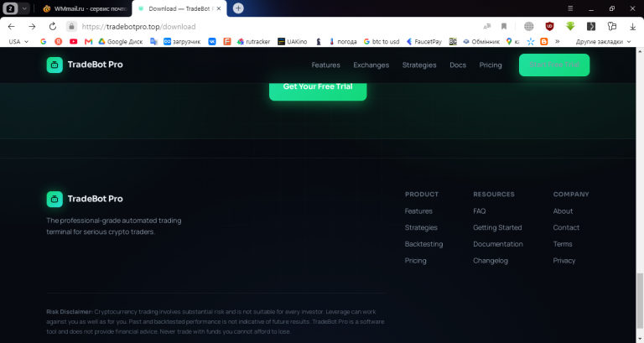The width and height of the screenshot is (644, 343).
Task: Open the Gmail bookmark icon
Action: click(x=88, y=41)
